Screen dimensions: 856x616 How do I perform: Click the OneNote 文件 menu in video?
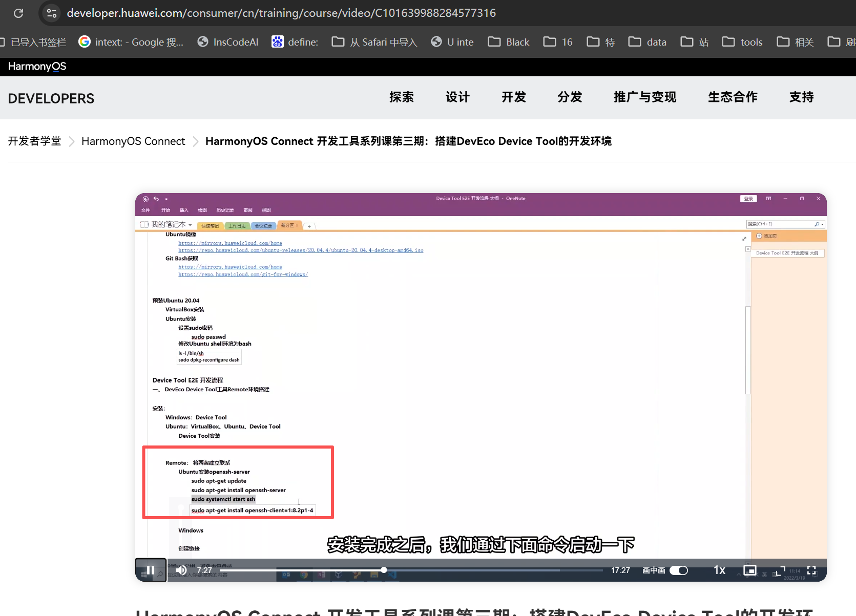[146, 210]
